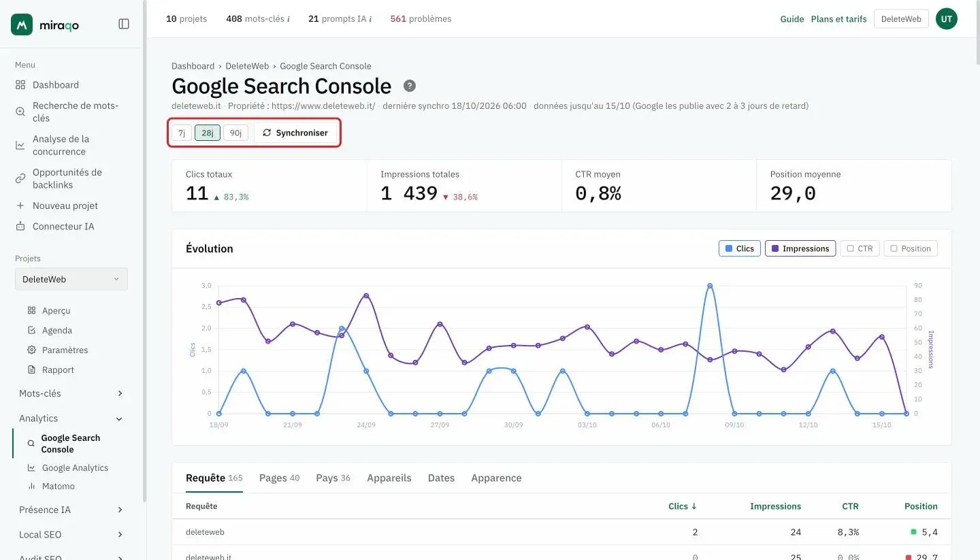Click the 561 problèmes counter
The height and width of the screenshot is (560, 980).
[x=421, y=19]
